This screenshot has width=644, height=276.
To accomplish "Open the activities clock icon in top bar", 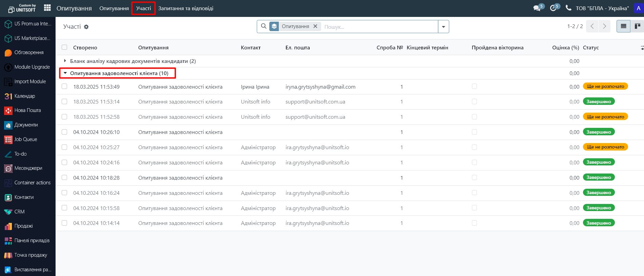I will (x=553, y=8).
